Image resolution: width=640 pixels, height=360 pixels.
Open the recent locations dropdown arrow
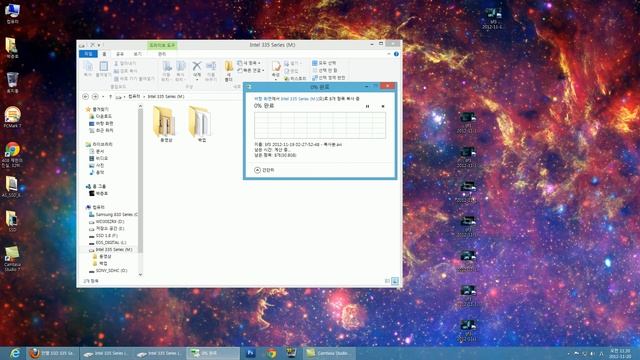[x=103, y=97]
